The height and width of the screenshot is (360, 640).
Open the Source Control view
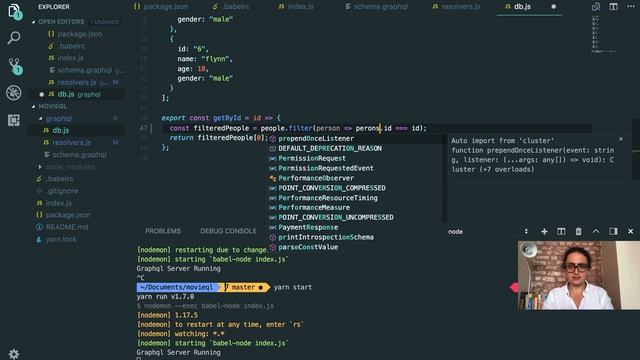click(x=14, y=66)
